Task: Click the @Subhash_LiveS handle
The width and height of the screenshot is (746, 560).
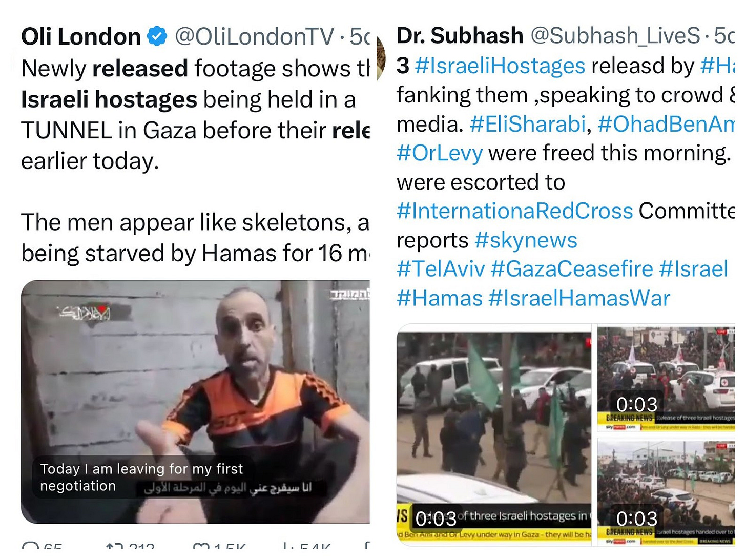Action: click(615, 35)
